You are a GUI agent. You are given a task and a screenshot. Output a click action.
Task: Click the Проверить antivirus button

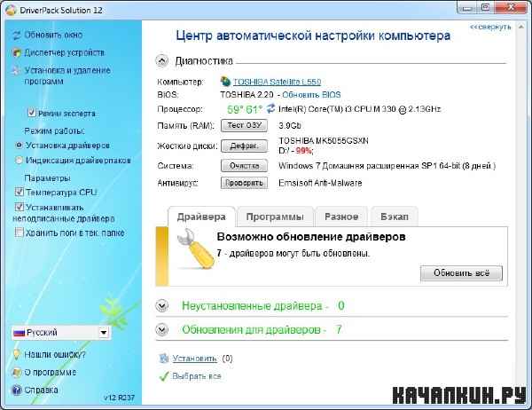point(244,183)
